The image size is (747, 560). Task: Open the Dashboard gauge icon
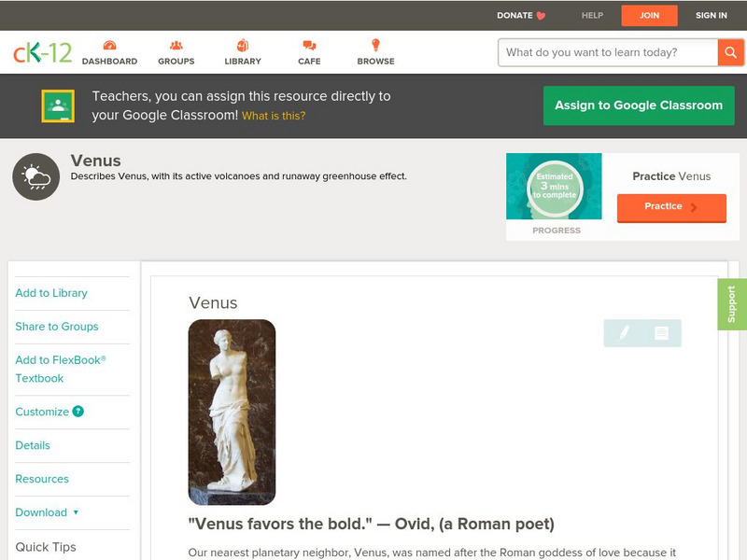click(x=109, y=45)
